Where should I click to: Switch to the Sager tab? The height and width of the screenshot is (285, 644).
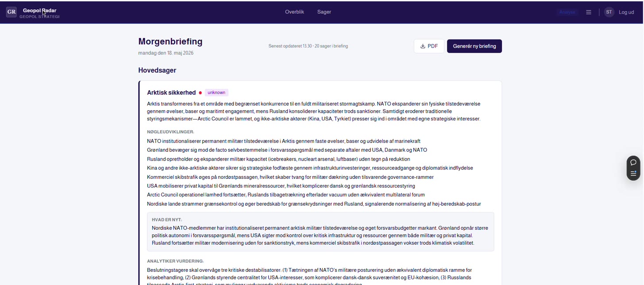(x=324, y=12)
